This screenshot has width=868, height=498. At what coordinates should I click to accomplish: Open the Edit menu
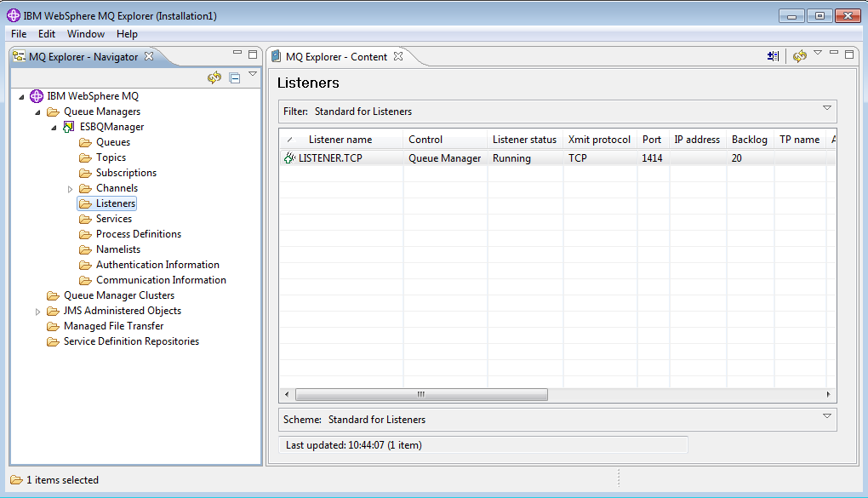pyautogui.click(x=47, y=34)
